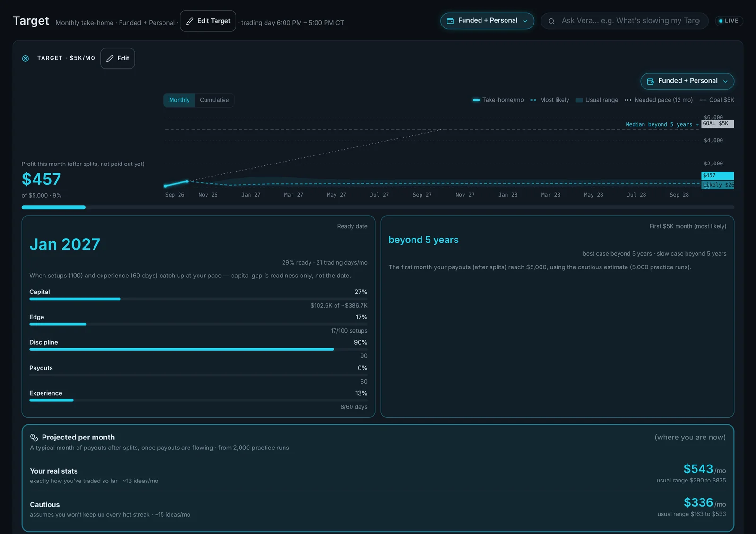Screen dimensions: 756x534
Task: Click the Jan 27 label on the chart axis
Action: 251,195
